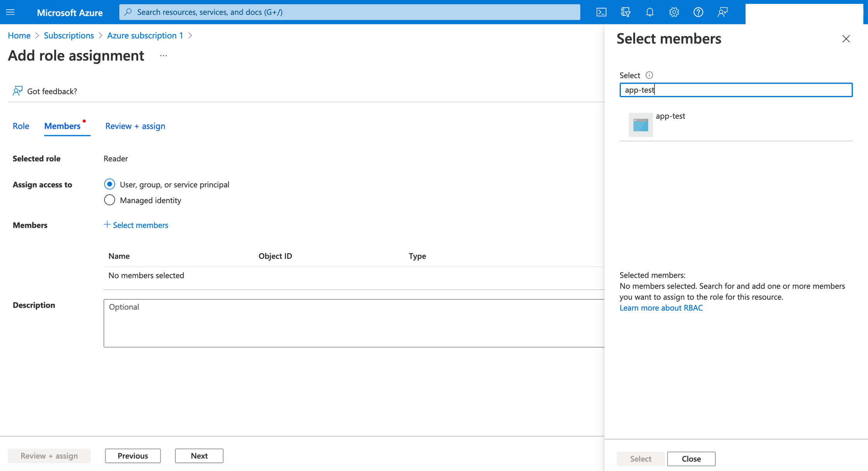Click Got feedback? link
Screen dimensions: 868x471
tap(52, 91)
